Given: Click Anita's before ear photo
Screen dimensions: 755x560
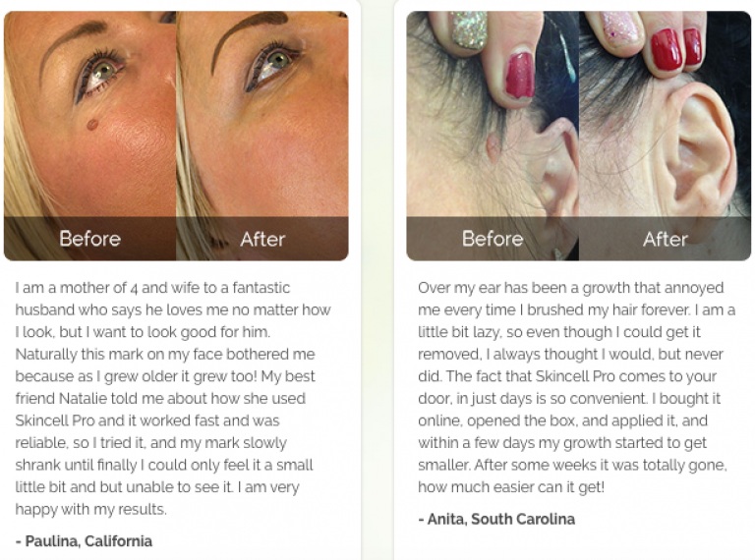Looking at the screenshot, I should point(493,136).
